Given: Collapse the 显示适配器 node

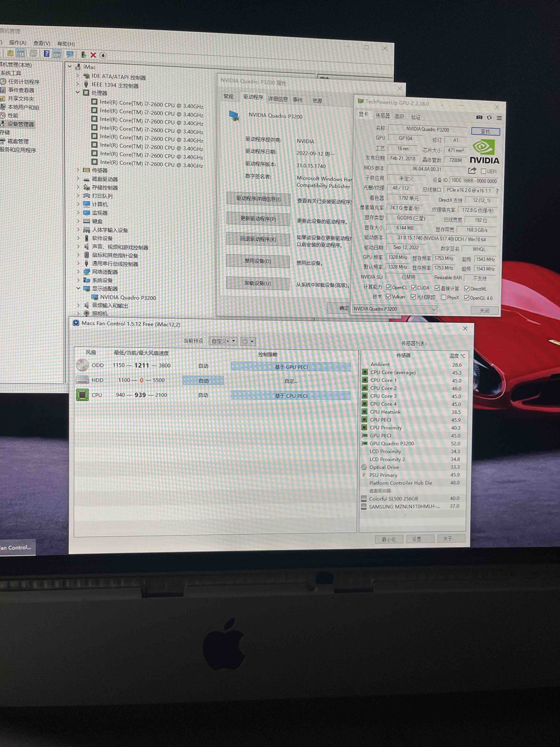Looking at the screenshot, I should tap(78, 288).
